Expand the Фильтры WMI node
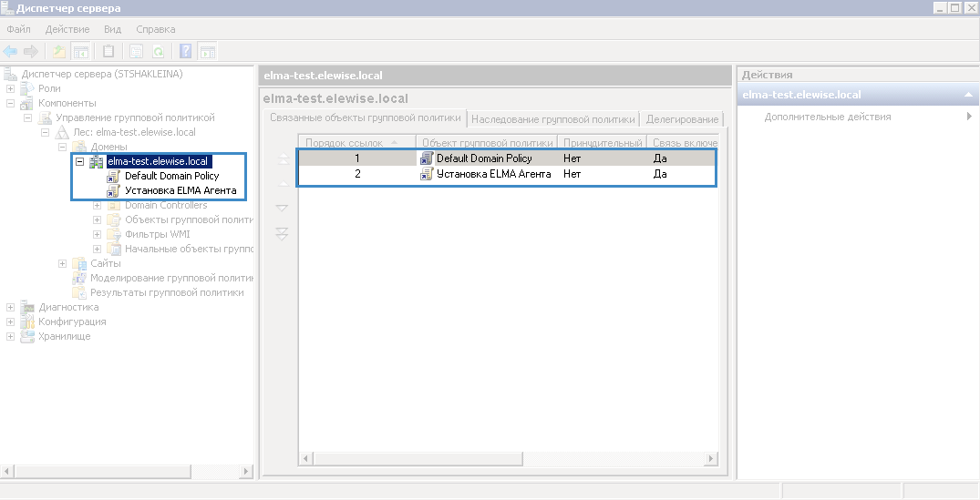Viewport: 980px width, 500px height. (x=97, y=234)
